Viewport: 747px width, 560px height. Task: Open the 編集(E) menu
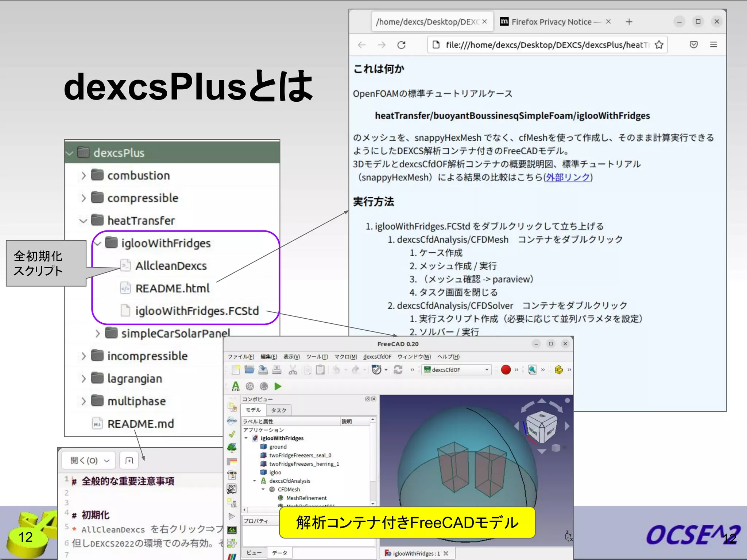coord(268,357)
